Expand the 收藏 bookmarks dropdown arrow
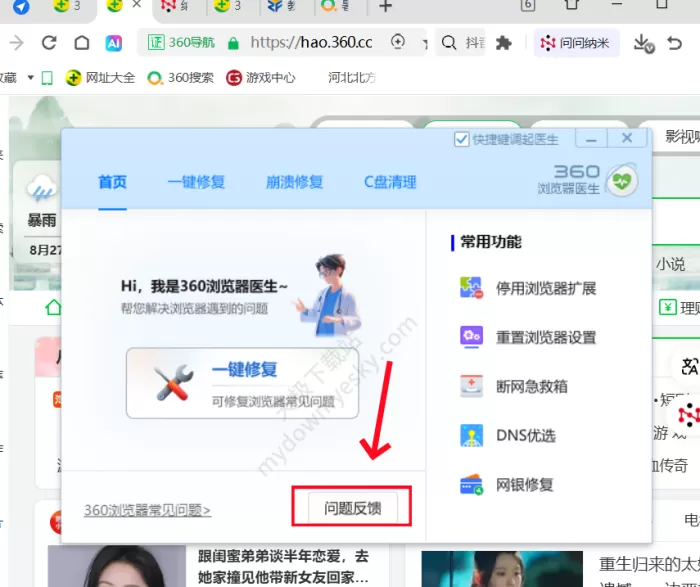The image size is (700, 587). click(30, 78)
